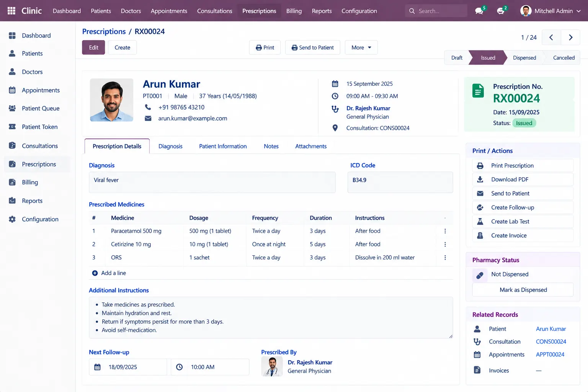588x392 pixels.
Task: Open options menu for Paracetamol 500 mg row
Action: point(445,231)
